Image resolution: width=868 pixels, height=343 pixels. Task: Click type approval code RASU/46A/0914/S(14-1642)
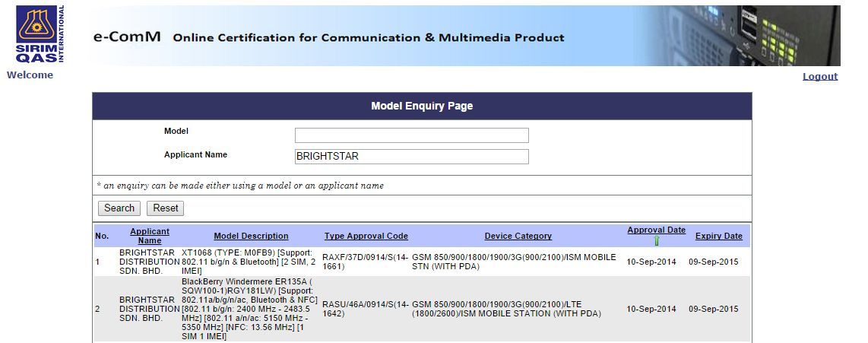(x=365, y=309)
